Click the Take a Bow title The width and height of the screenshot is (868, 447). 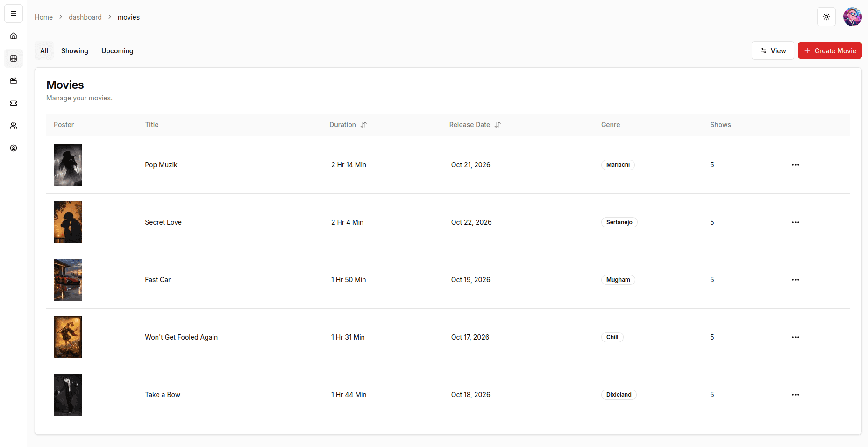click(163, 395)
